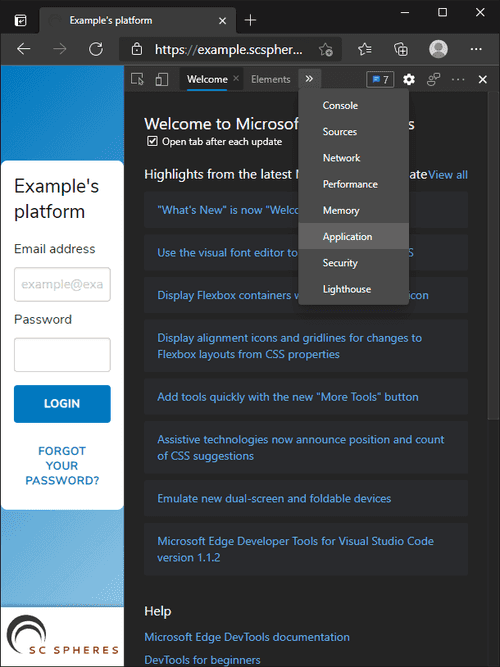The height and width of the screenshot is (667, 500).
Task: Switch to the Welcome tab
Action: pyautogui.click(x=207, y=80)
